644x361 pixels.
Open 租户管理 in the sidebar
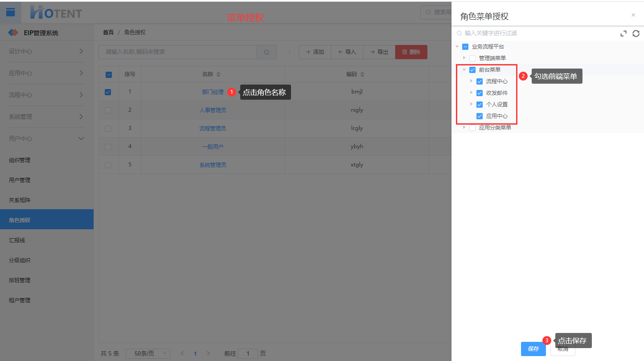[47, 300]
